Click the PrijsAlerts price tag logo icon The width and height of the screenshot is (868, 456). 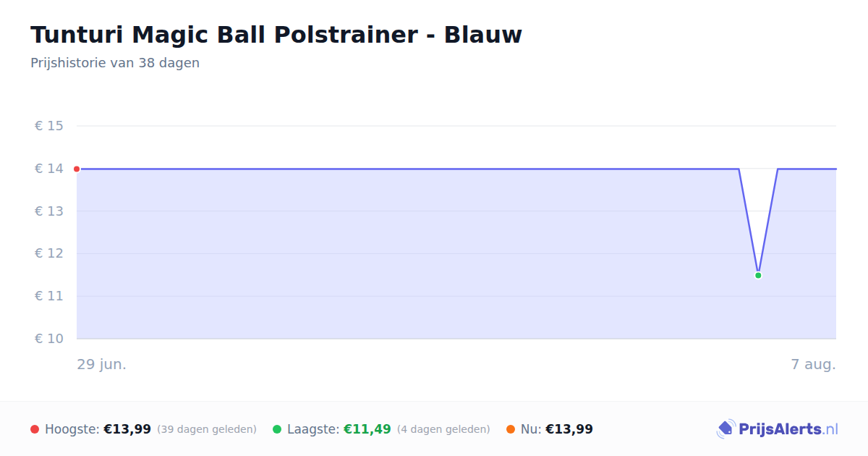point(726,429)
